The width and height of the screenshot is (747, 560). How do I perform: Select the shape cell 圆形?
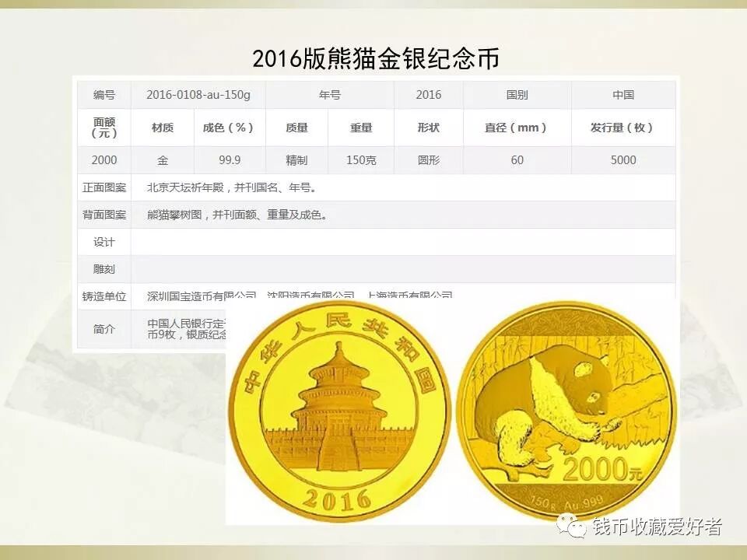pos(428,160)
